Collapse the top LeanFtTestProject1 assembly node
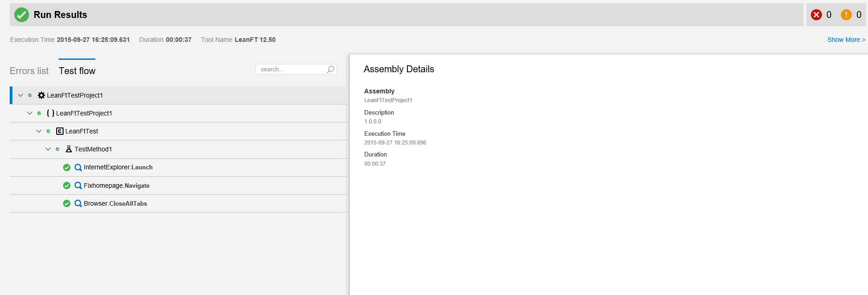The image size is (868, 295). [20, 95]
